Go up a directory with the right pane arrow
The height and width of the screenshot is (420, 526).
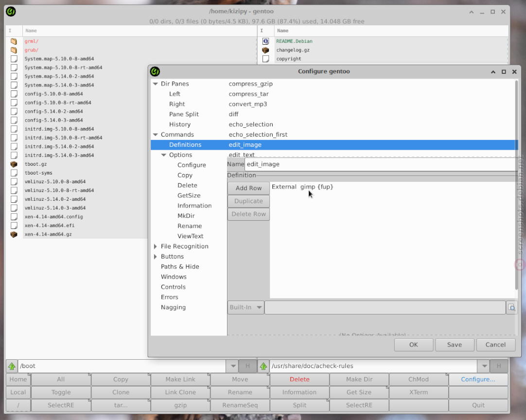click(x=263, y=366)
